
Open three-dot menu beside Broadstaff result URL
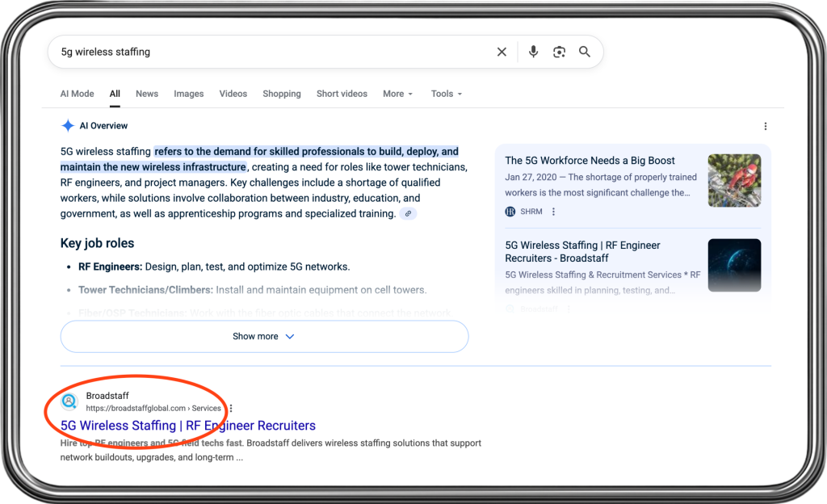(231, 409)
